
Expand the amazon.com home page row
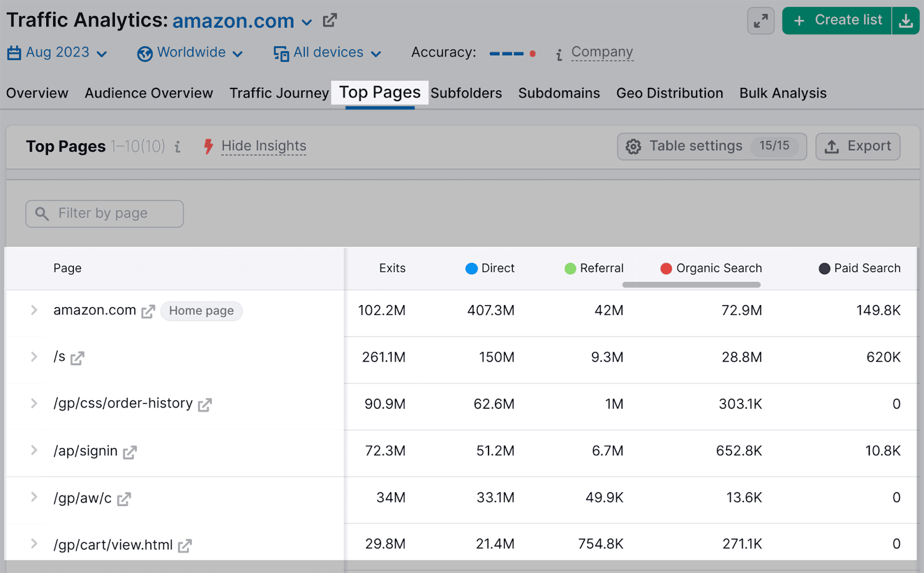(x=33, y=310)
